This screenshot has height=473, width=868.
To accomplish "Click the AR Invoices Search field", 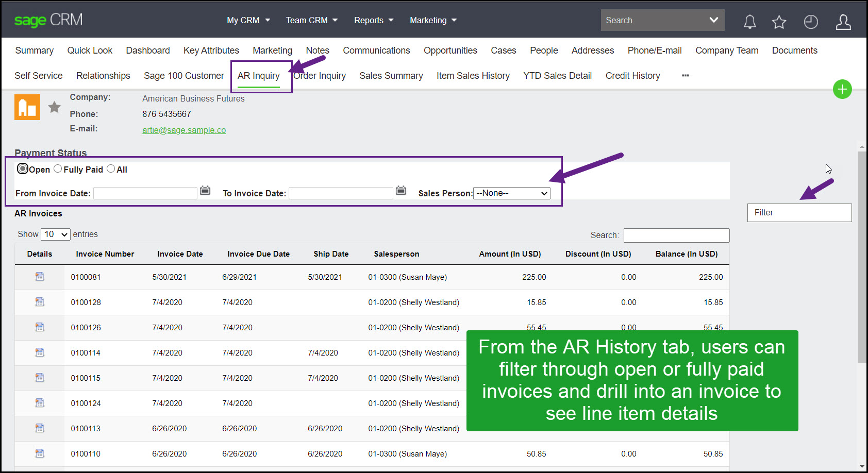I will click(676, 235).
